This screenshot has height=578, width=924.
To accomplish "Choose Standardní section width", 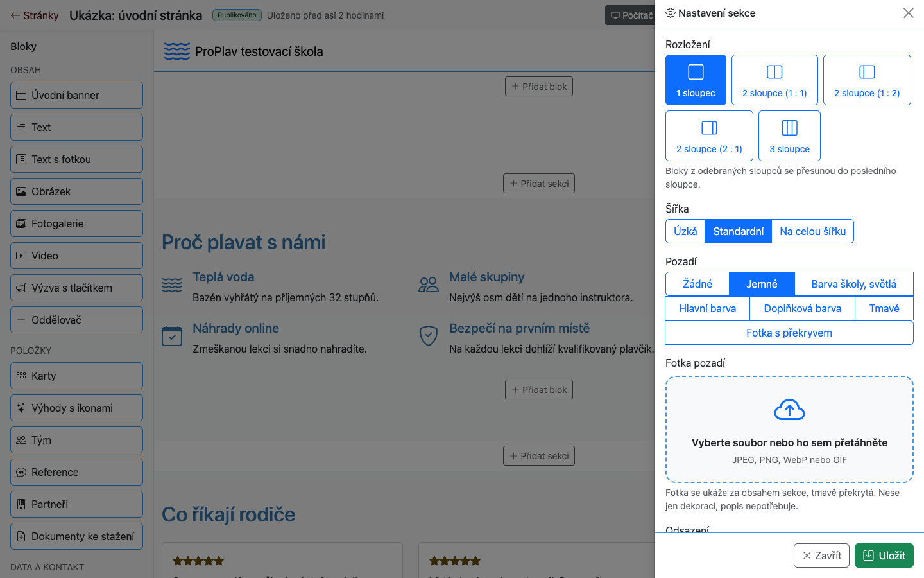I will point(739,231).
